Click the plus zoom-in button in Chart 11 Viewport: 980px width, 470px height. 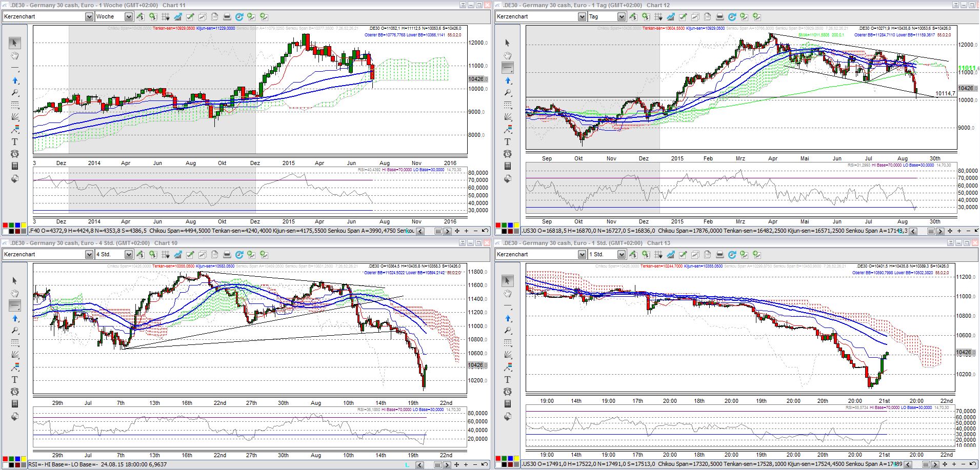(x=466, y=231)
